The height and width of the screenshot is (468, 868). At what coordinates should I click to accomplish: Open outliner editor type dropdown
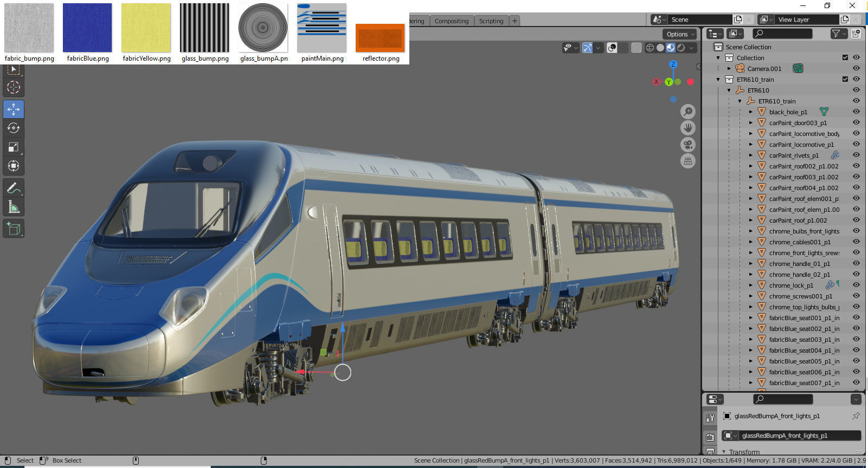click(715, 34)
